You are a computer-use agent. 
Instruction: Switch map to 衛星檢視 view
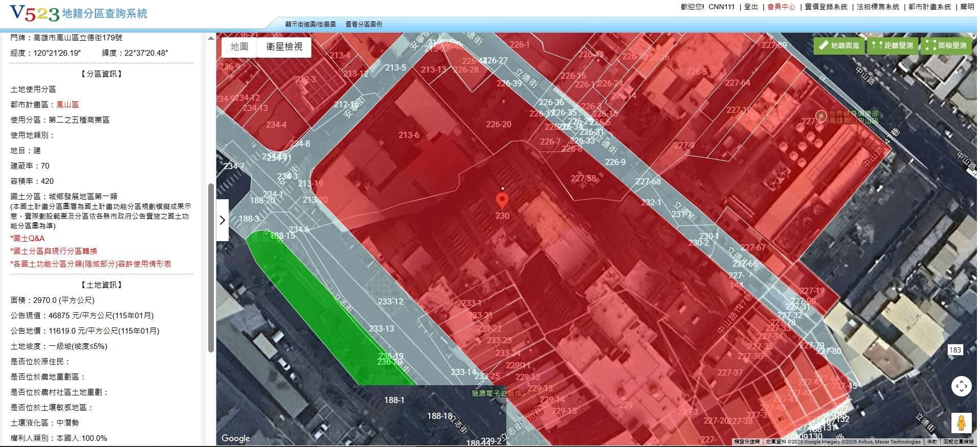(x=284, y=47)
